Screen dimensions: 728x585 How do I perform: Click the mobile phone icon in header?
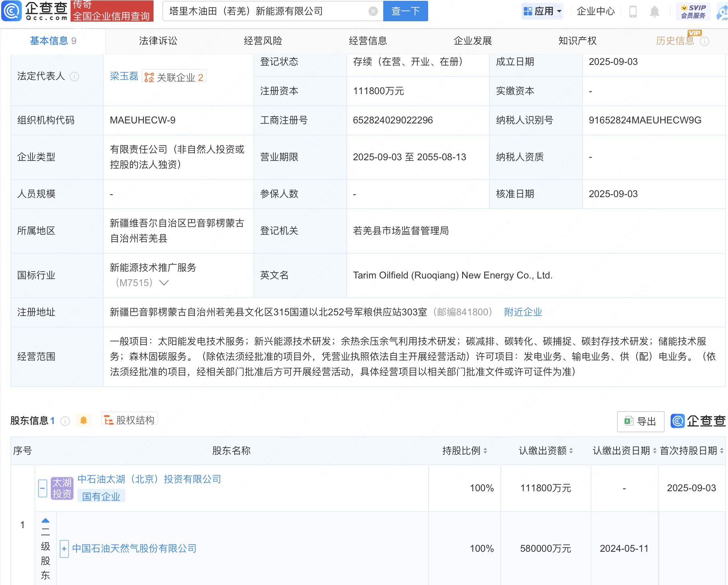(x=633, y=11)
